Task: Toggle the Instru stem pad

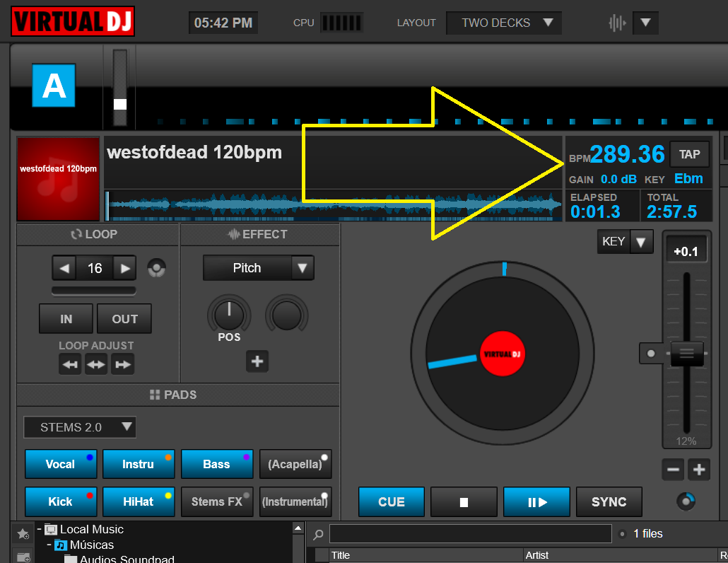Action: click(x=139, y=464)
